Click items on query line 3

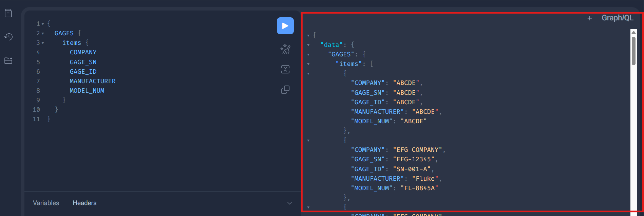point(72,43)
